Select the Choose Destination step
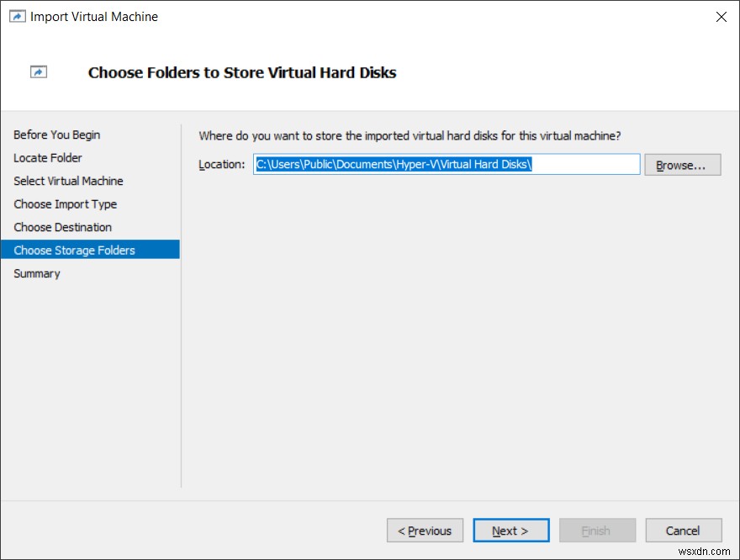 (x=62, y=227)
